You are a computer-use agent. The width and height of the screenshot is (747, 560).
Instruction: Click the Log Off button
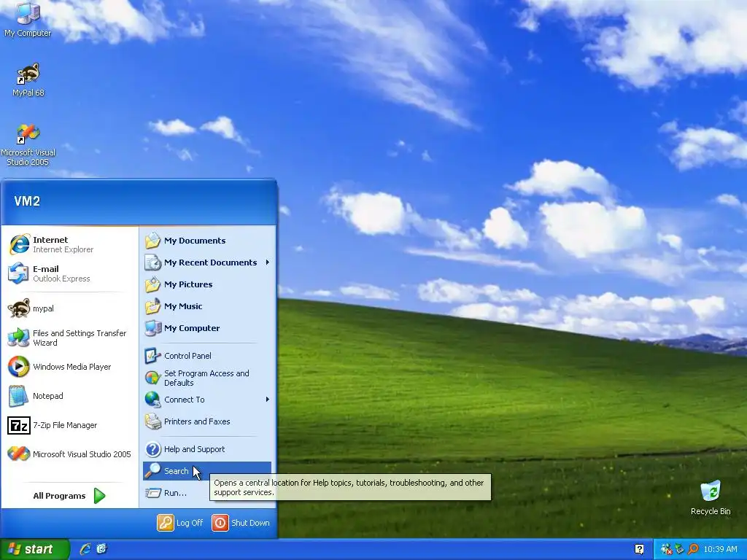[181, 522]
